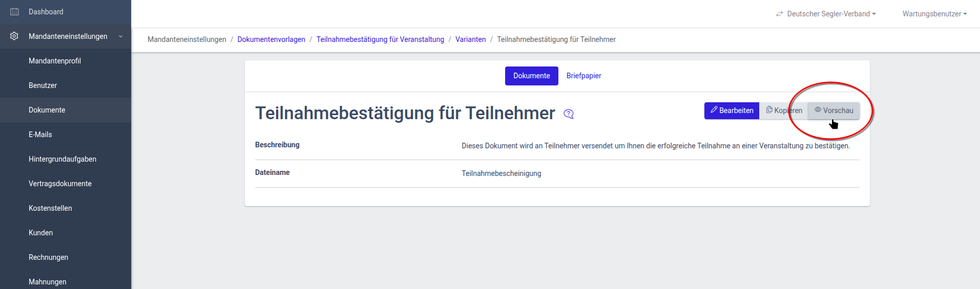The width and height of the screenshot is (980, 289).
Task: Go to Hintergrundaufgaben in sidebar
Action: (62, 159)
